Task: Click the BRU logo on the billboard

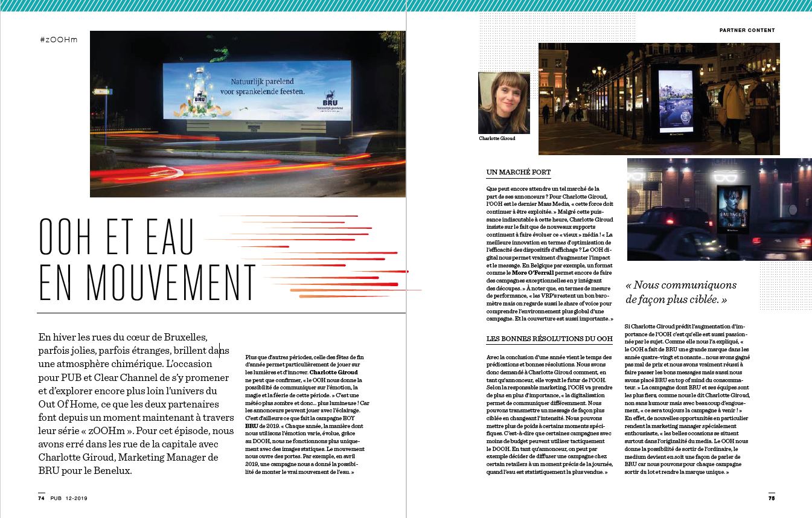Action: coord(329,100)
